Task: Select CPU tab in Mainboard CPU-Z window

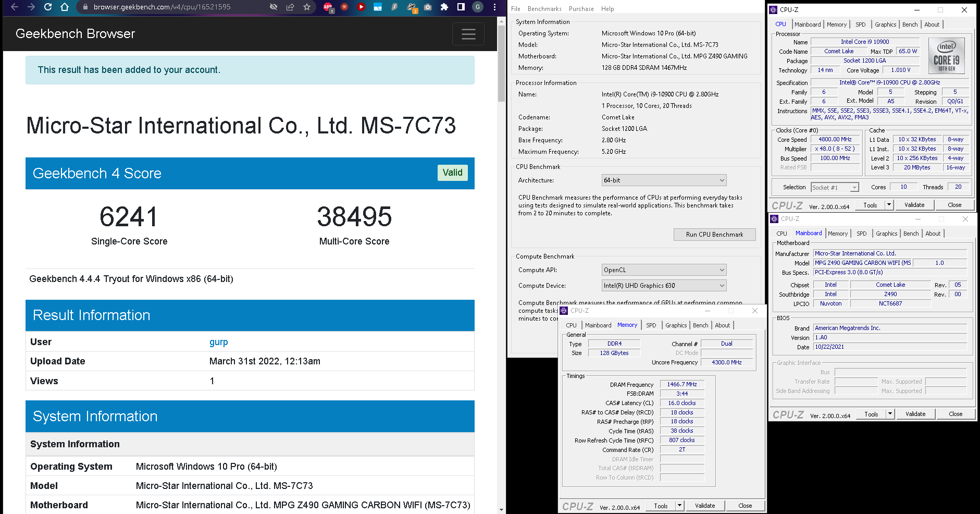Action: coord(782,234)
